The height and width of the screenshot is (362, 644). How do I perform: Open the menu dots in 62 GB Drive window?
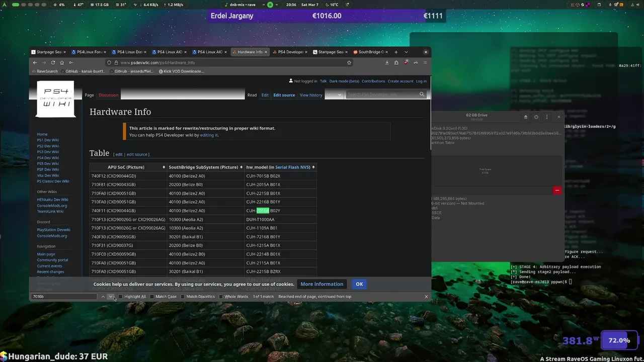point(546,117)
